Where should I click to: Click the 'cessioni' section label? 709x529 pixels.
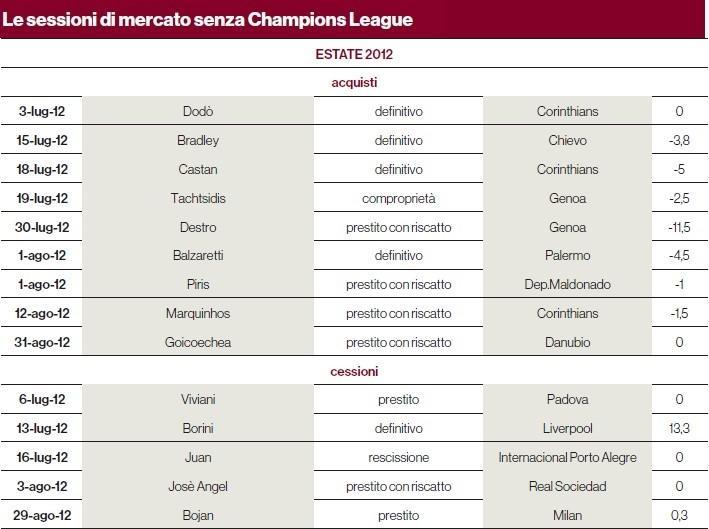pos(354,372)
